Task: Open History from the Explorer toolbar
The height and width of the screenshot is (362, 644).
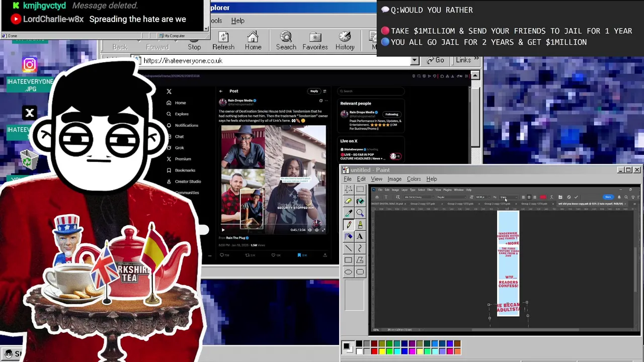Action: [x=345, y=41]
